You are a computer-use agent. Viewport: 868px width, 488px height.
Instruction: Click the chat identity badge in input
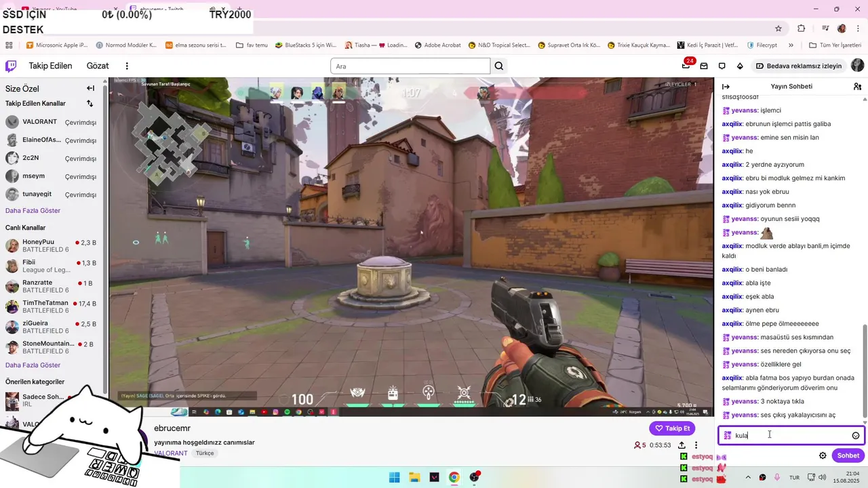(728, 435)
